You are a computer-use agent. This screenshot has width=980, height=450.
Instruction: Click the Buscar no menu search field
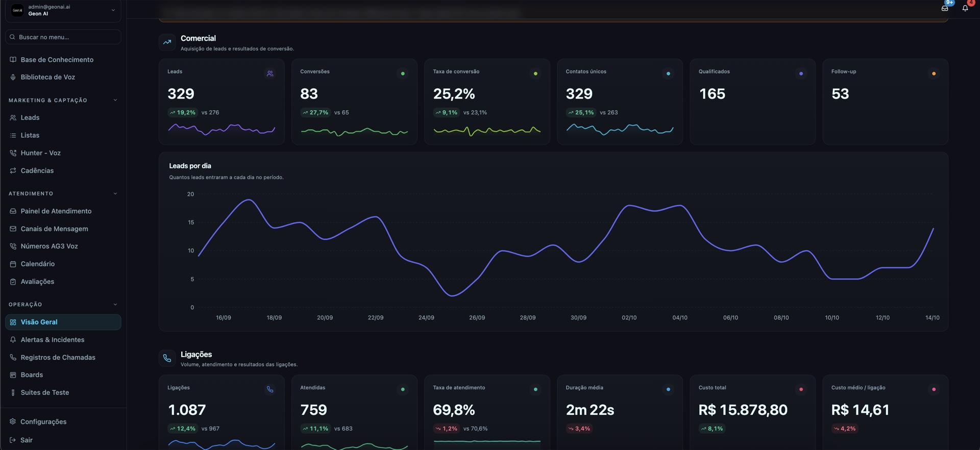pos(63,37)
